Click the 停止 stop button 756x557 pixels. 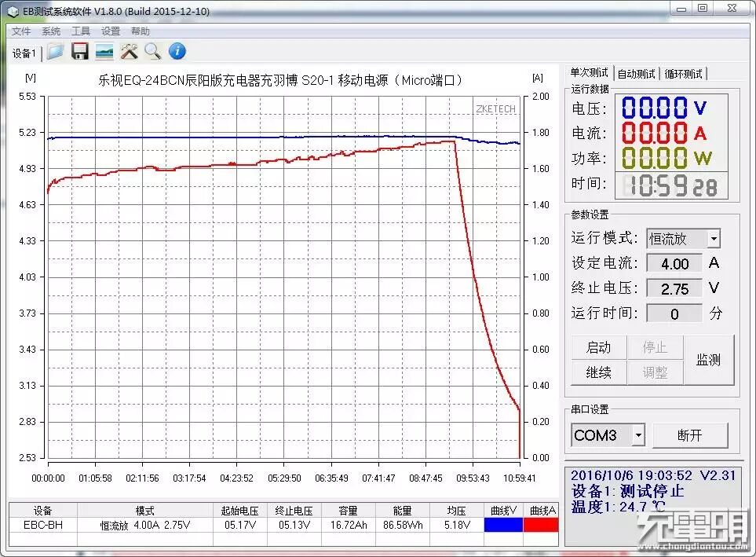point(655,347)
